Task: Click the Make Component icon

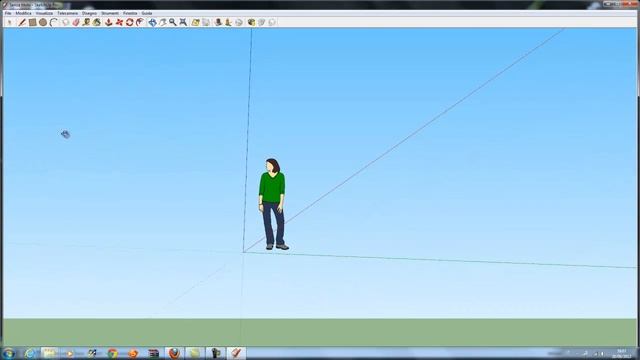Action: pos(65,22)
